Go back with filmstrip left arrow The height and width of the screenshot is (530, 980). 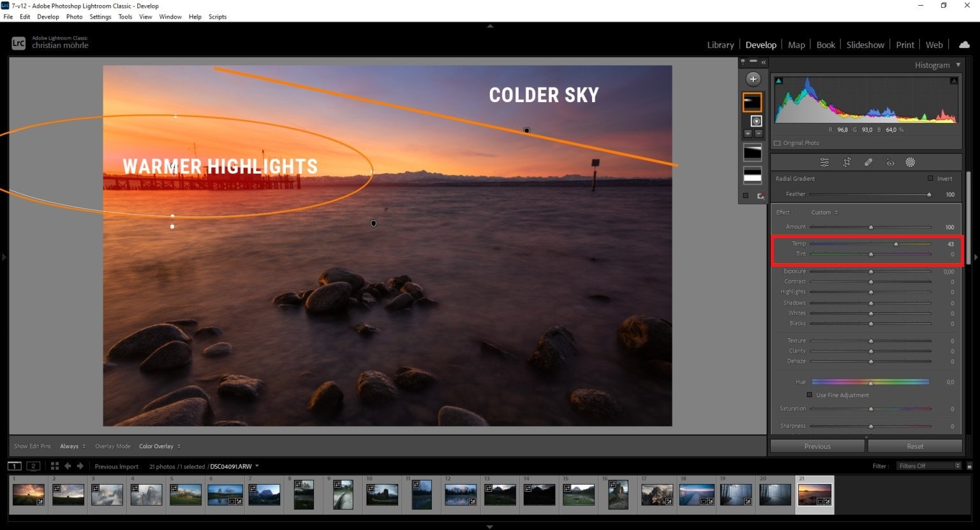click(68, 466)
